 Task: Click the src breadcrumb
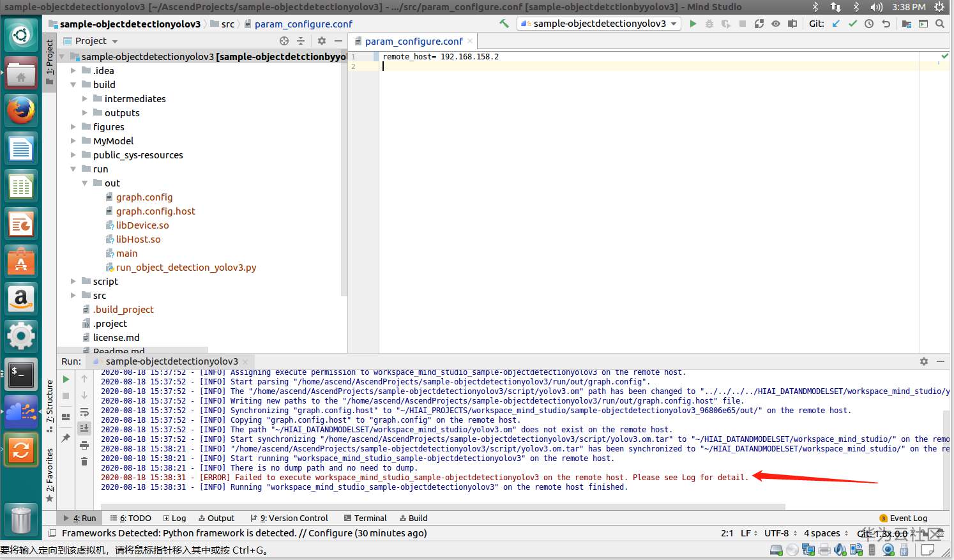223,24
